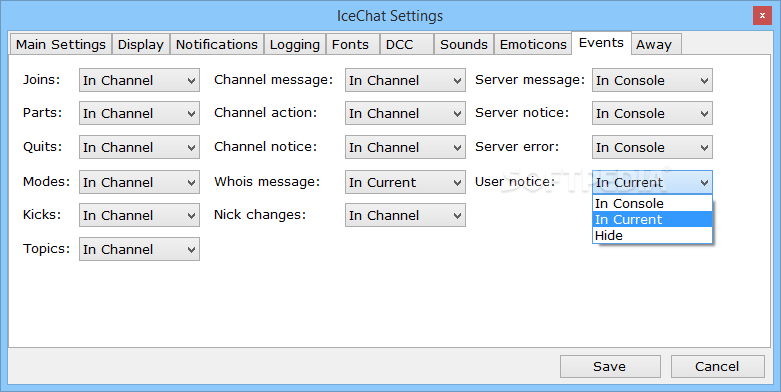The height and width of the screenshot is (392, 781).
Task: Close the IceChat Settings window
Action: [x=762, y=15]
